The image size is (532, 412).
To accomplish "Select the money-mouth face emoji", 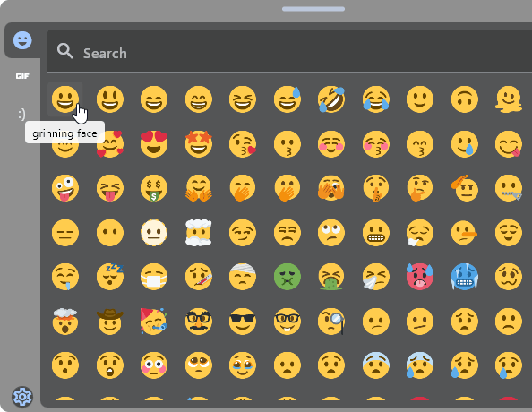I will pos(154,188).
